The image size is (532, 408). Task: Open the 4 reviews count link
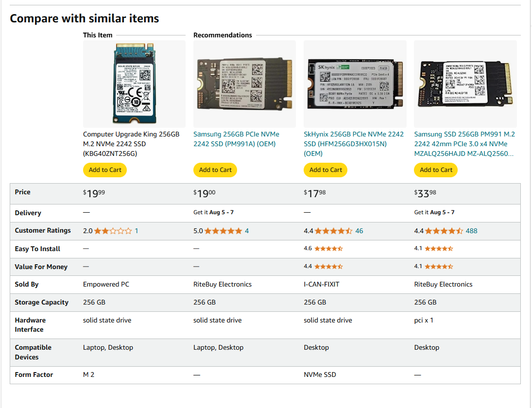click(247, 231)
